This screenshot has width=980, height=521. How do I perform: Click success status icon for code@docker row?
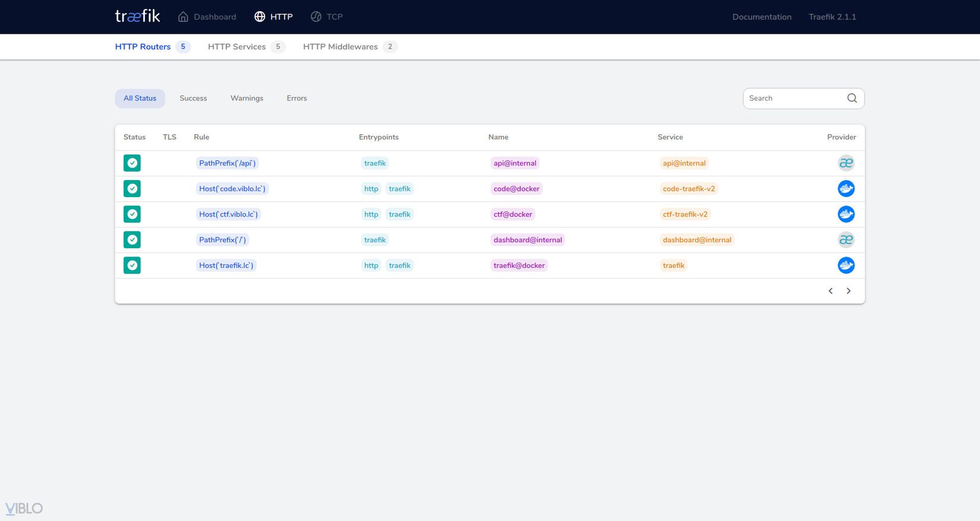132,189
